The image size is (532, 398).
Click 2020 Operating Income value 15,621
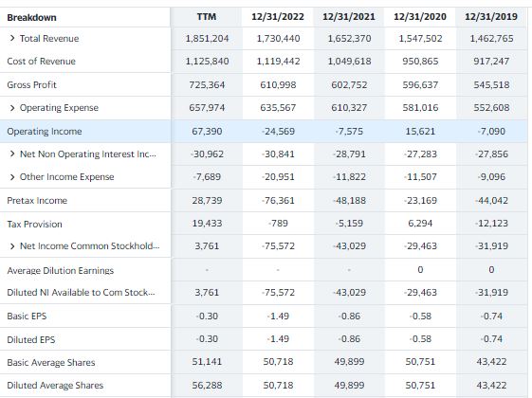coord(420,131)
